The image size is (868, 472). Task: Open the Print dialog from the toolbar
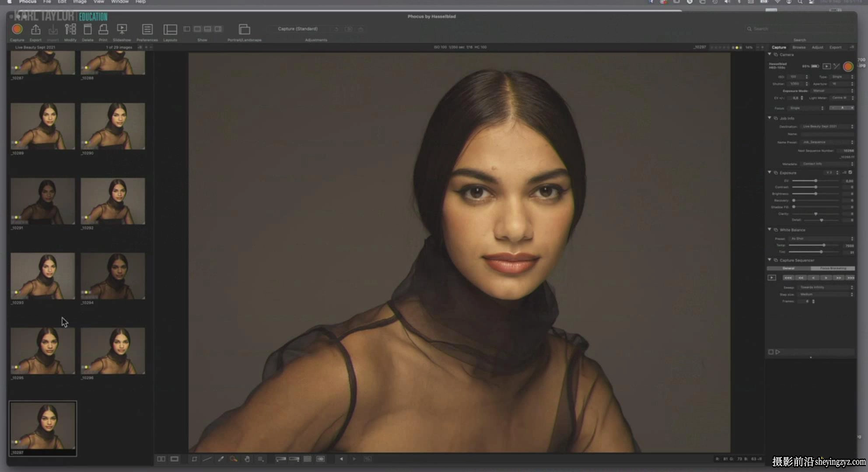(103, 29)
